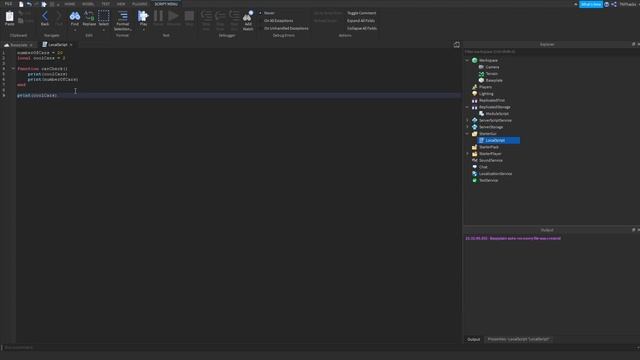
Task: Click the round icon beside What's New
Action: (x=607, y=4)
